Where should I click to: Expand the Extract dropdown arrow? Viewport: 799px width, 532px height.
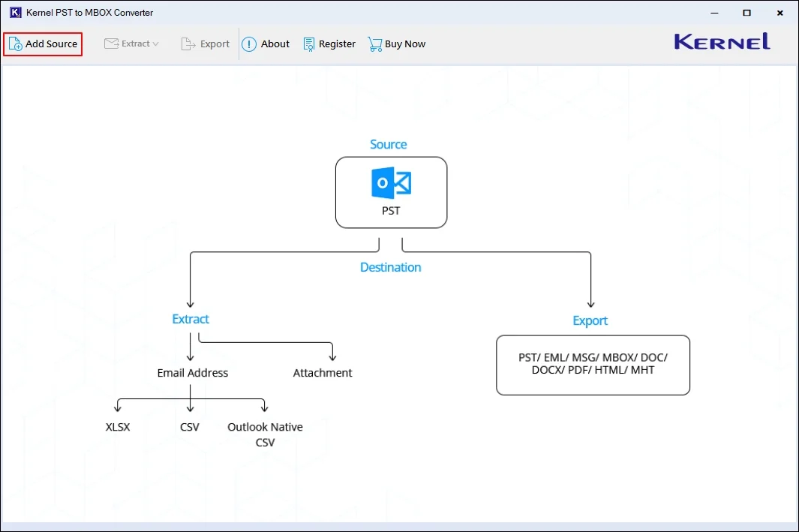click(x=155, y=44)
